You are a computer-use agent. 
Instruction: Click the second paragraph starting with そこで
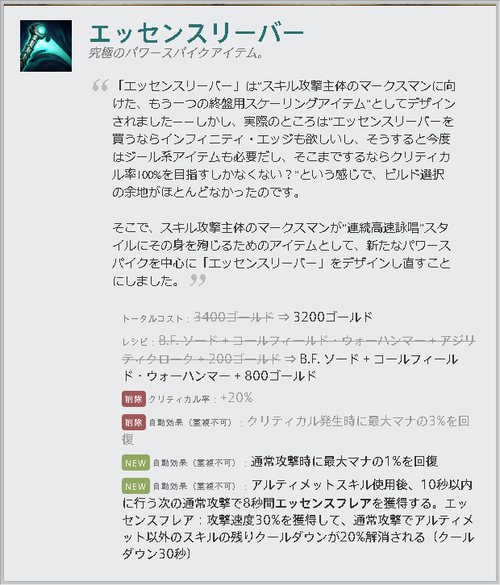282,254
